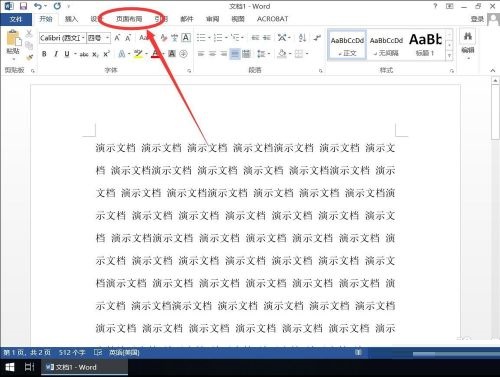This screenshot has height=377, width=500.
Task: Toggle Underline formatting
Action: [x=67, y=54]
